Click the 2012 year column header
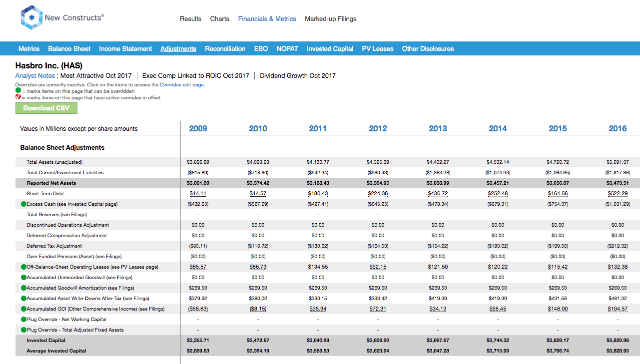640x364 pixels. pos(378,129)
